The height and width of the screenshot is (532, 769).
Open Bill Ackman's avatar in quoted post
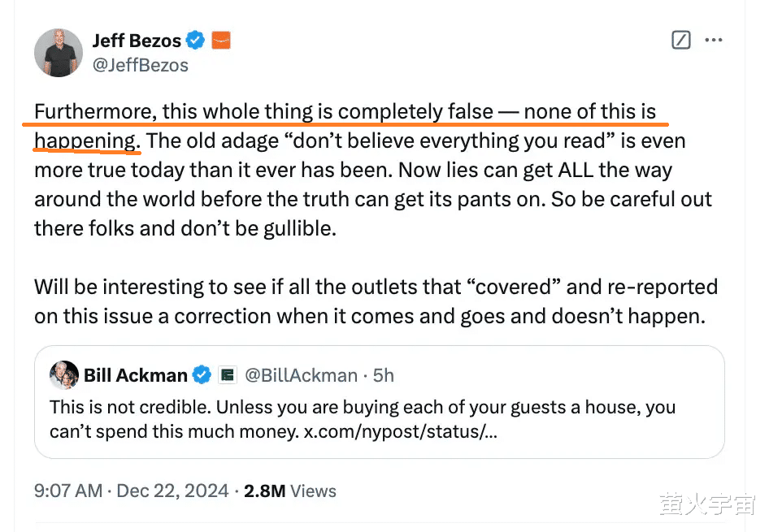coord(63,375)
